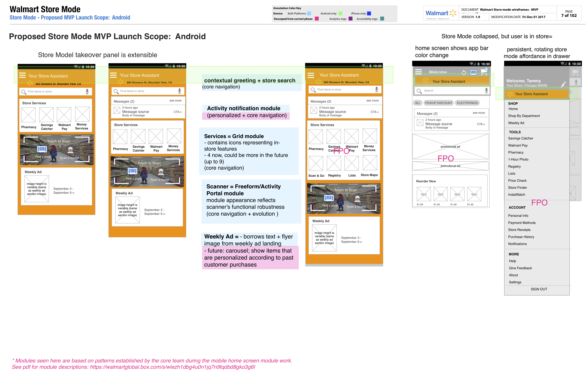Tap microphone in leftmost phone's Find items field
The width and height of the screenshot is (588, 382).
coord(87,92)
